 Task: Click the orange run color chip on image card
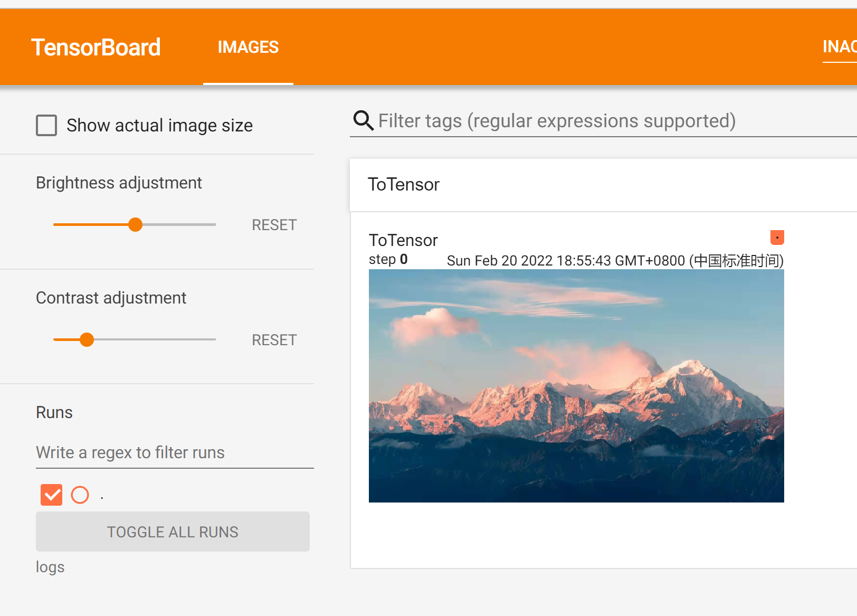777,238
